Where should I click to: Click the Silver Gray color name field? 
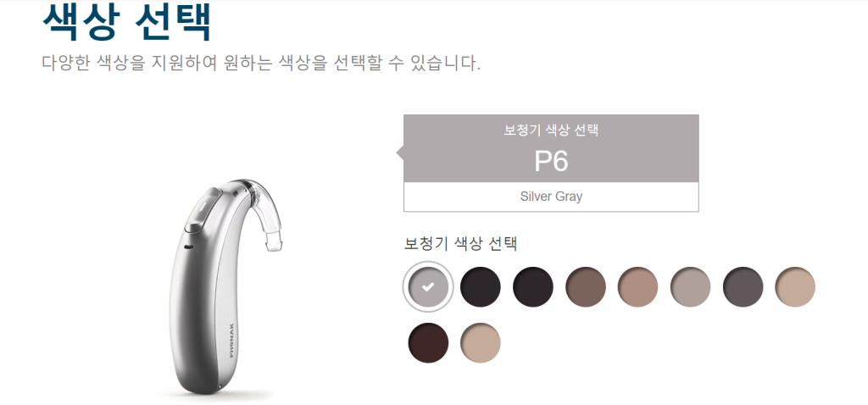tap(551, 197)
